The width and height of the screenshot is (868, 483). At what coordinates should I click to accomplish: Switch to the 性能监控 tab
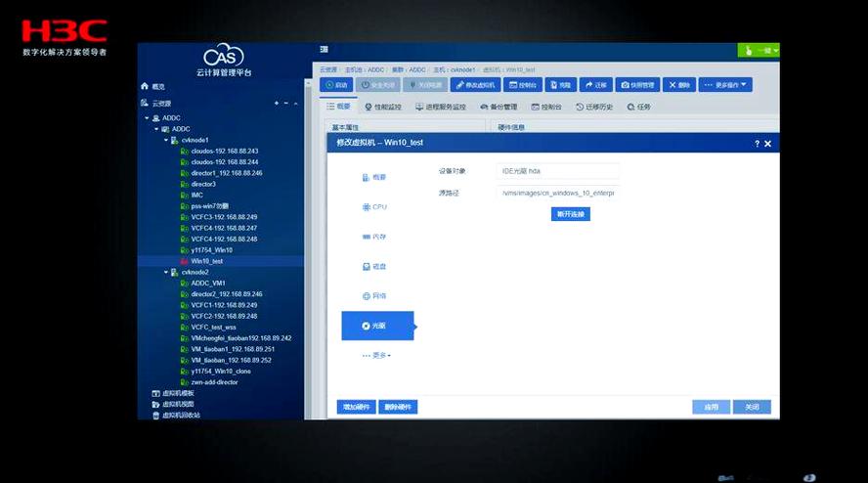[x=384, y=107]
